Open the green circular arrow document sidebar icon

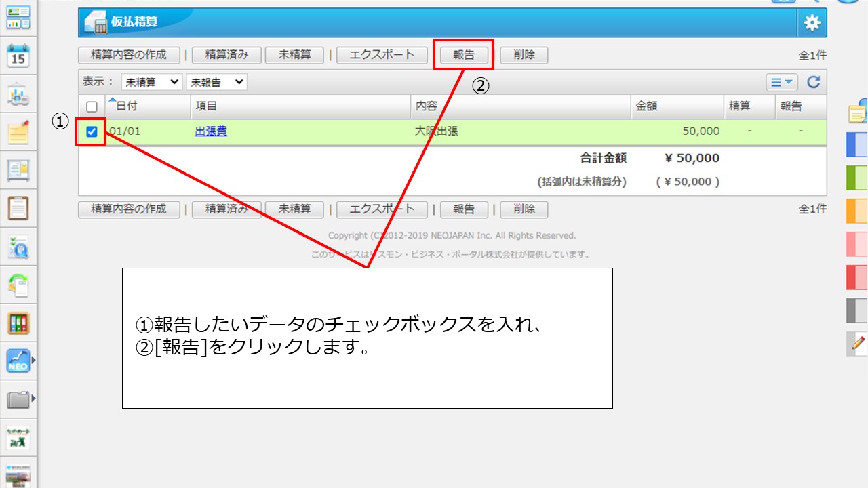[18, 285]
